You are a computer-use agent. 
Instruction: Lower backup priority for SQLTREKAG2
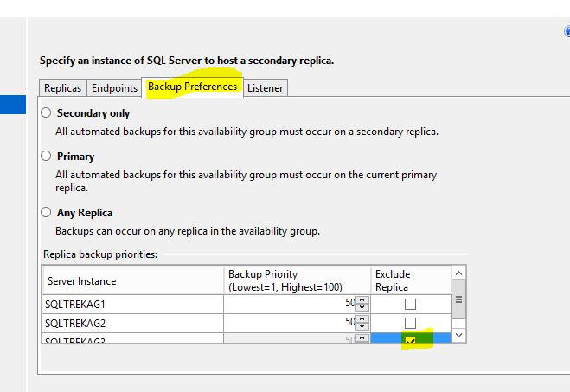(x=362, y=326)
